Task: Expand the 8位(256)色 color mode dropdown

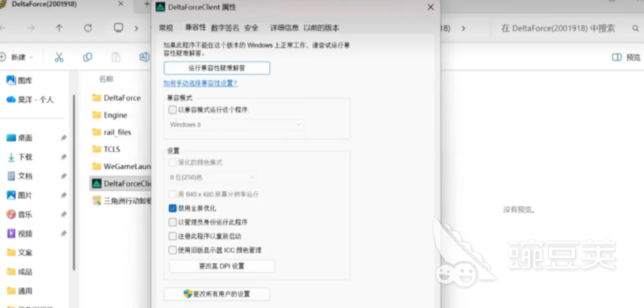Action: tap(212, 177)
